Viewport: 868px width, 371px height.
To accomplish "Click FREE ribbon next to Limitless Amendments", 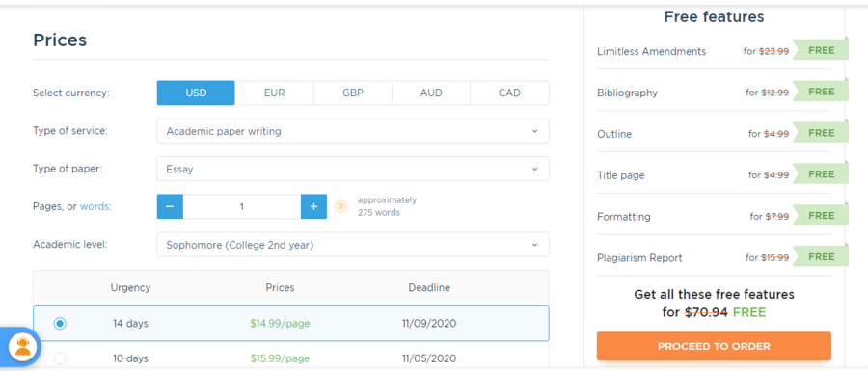I will click(x=821, y=50).
